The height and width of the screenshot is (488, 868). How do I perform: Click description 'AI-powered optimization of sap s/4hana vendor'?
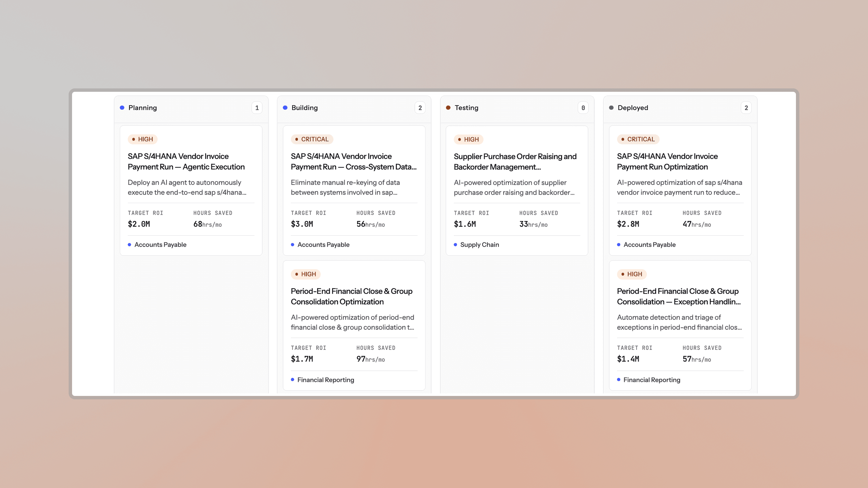679,187
